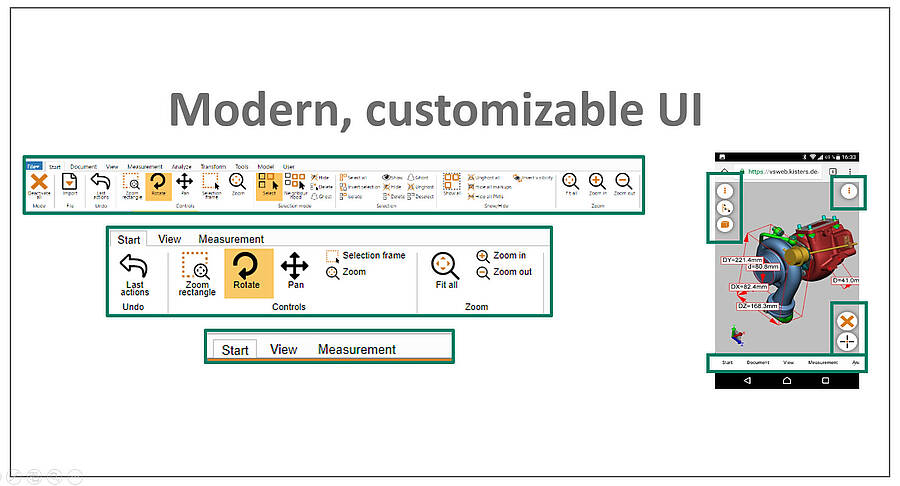Screen dimensions: 900x486
Task: Click Hide all markups in small ribbon
Action: tap(490, 187)
